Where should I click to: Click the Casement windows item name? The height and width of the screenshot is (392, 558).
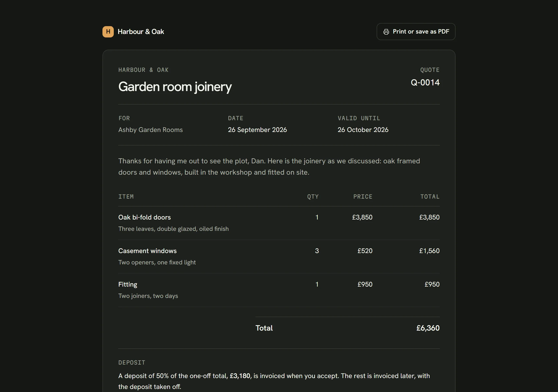click(x=147, y=251)
